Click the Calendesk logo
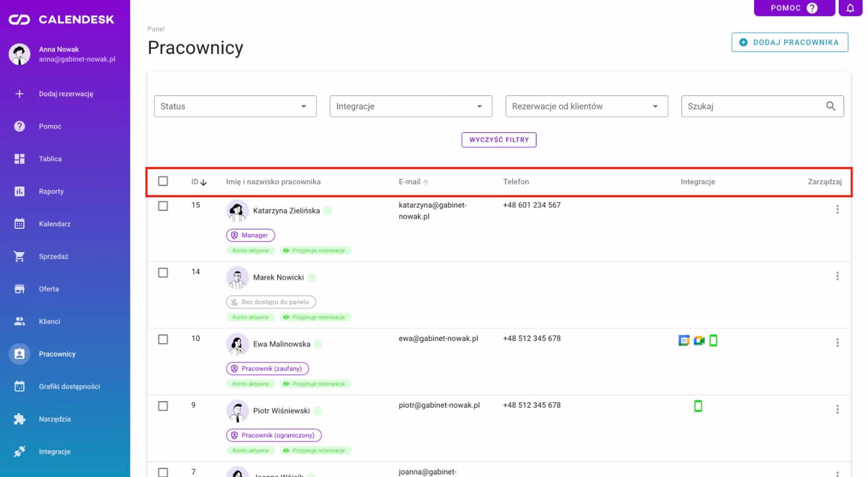868x477 pixels. [61, 20]
